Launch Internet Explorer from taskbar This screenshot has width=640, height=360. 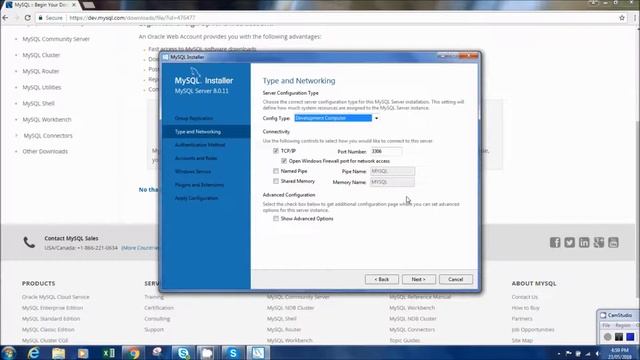pos(33,353)
